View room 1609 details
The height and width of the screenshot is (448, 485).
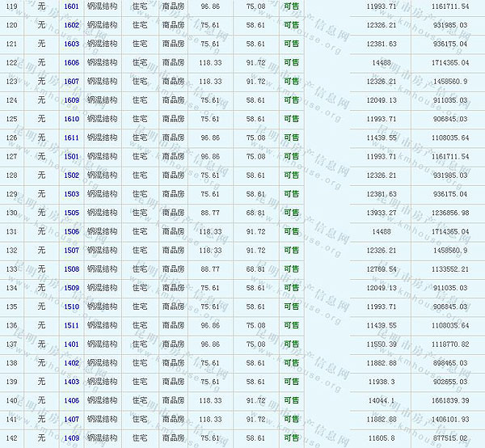pos(71,100)
